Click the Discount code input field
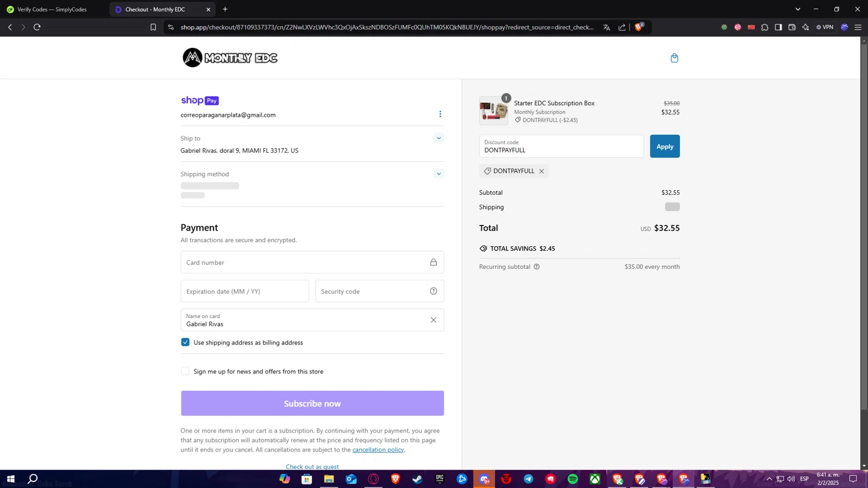Viewport: 868px width, 488px height. pyautogui.click(x=561, y=146)
